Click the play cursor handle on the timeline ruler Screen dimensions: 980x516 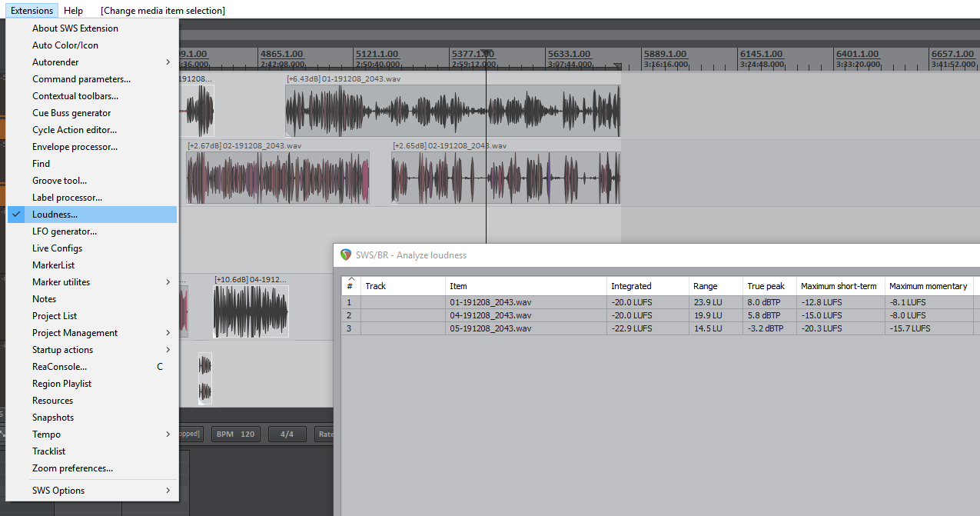[486, 54]
